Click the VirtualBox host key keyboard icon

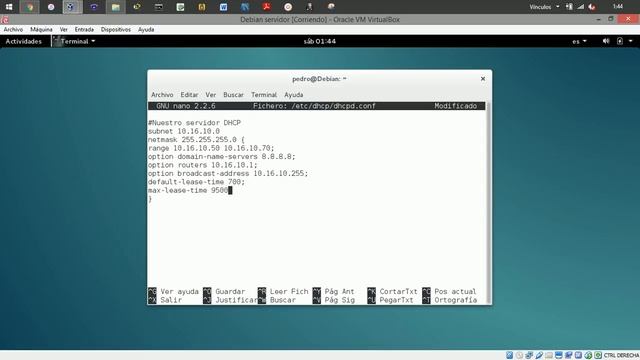click(598, 355)
